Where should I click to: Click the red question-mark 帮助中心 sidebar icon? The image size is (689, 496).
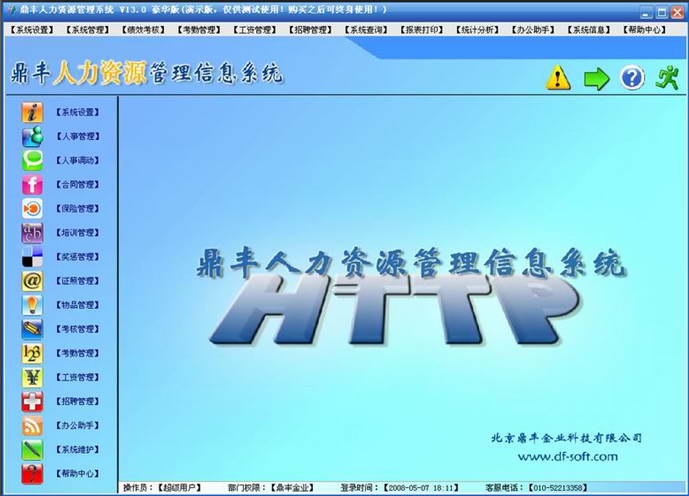(x=33, y=474)
